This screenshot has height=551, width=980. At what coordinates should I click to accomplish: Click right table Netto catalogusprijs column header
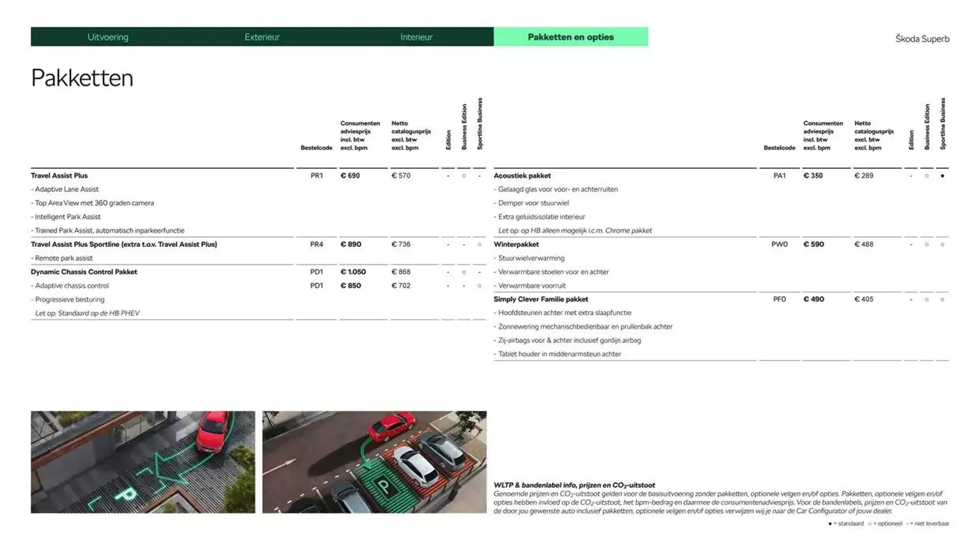[x=874, y=136]
